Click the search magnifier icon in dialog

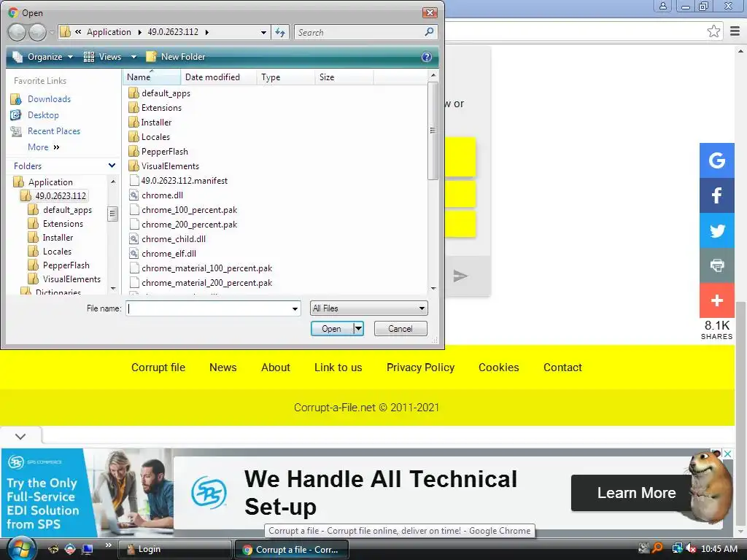pos(429,32)
